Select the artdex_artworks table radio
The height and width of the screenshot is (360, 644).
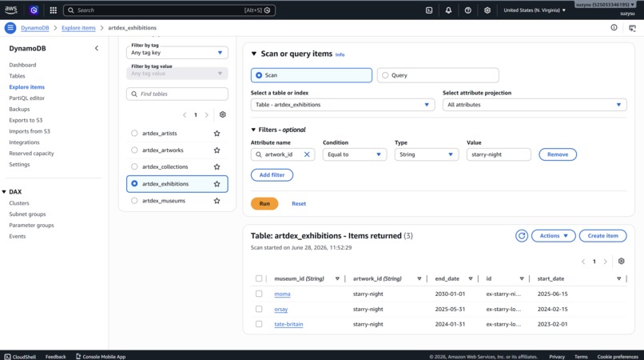[x=134, y=150]
